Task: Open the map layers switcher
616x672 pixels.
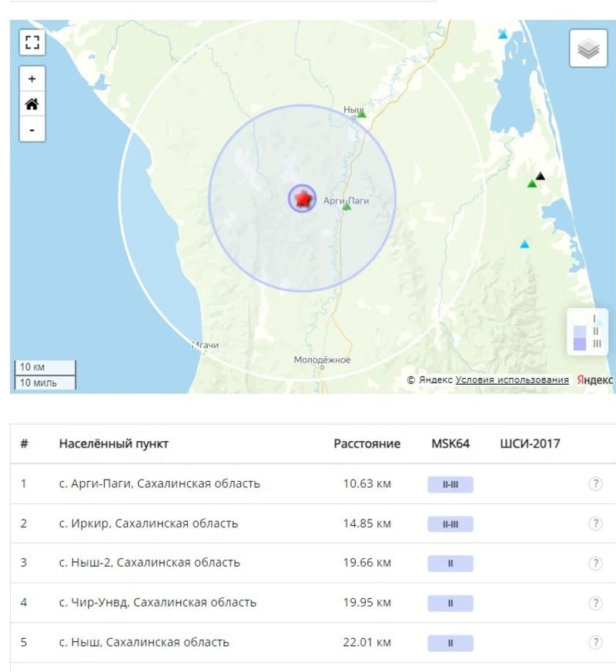Action: point(588,49)
